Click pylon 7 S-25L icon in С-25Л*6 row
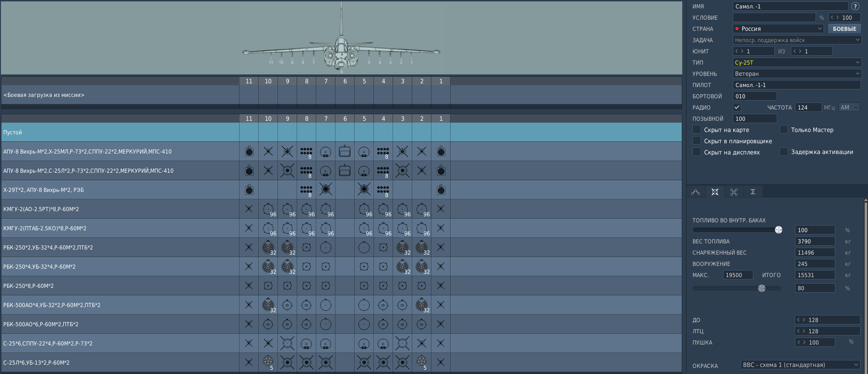The width and height of the screenshot is (868, 374). (x=326, y=362)
